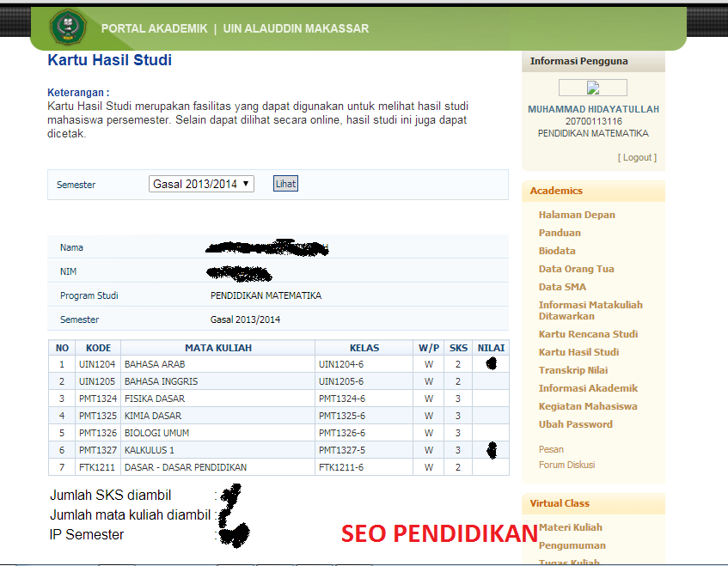Click the broken profile image placeholder

pyautogui.click(x=593, y=87)
